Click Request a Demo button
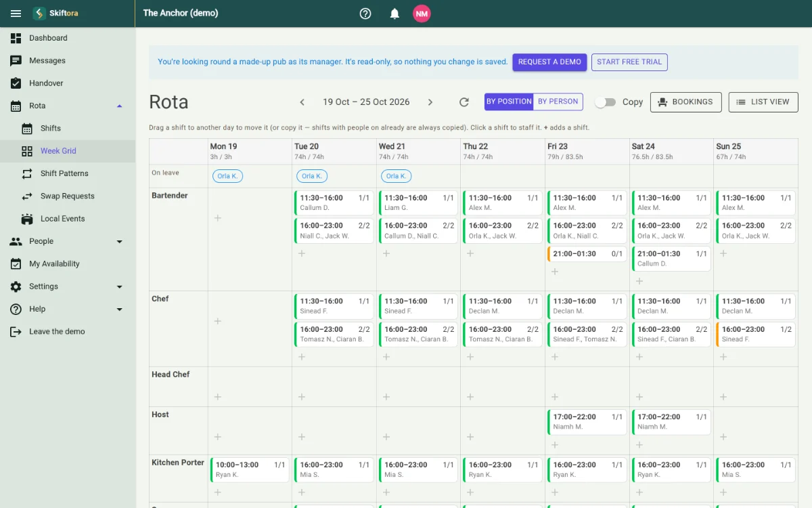 (x=549, y=62)
